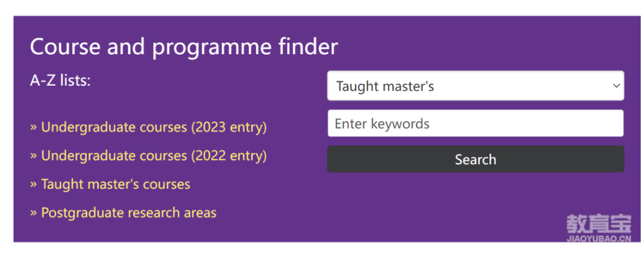
Task: Click the » arrow before Undergraduate 2022 entry
Action: click(33, 157)
